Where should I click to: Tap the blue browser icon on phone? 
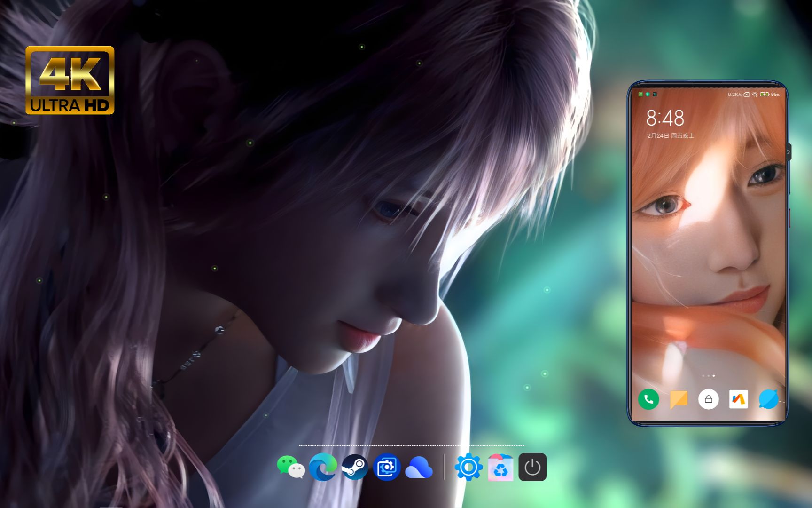tap(768, 399)
